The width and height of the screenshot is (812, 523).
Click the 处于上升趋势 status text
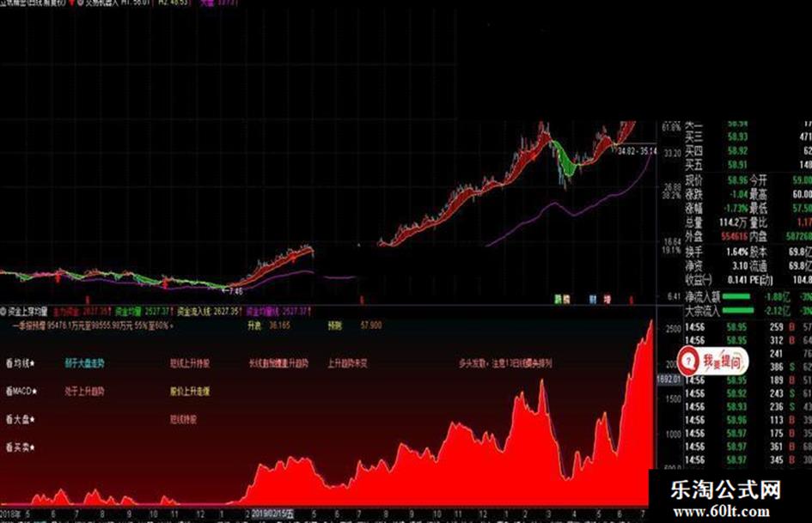pyautogui.click(x=84, y=391)
